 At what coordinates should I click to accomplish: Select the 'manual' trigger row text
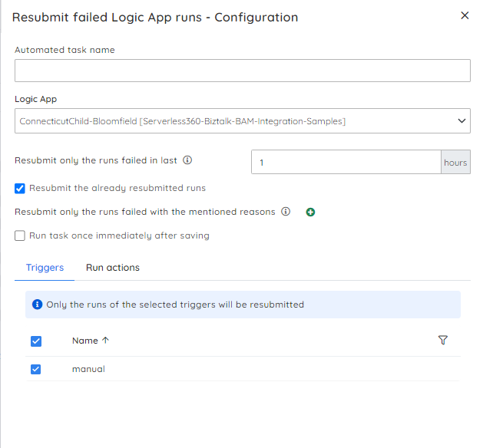[x=88, y=369]
